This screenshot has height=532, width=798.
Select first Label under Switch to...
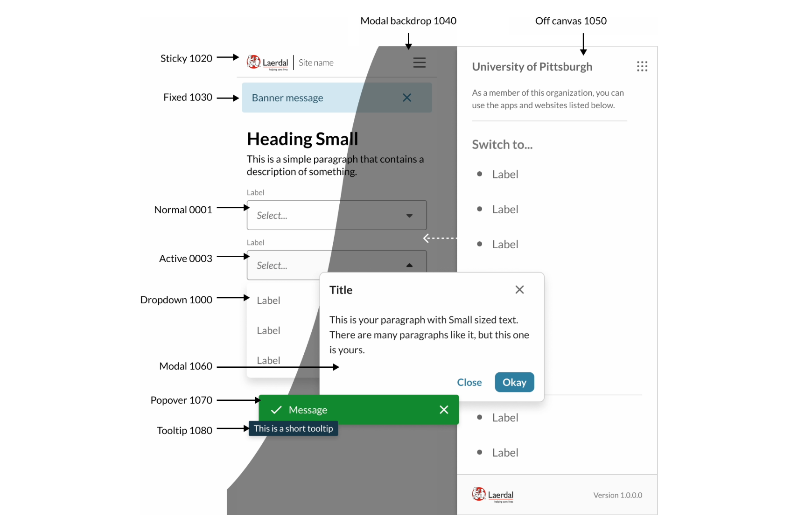click(x=505, y=175)
